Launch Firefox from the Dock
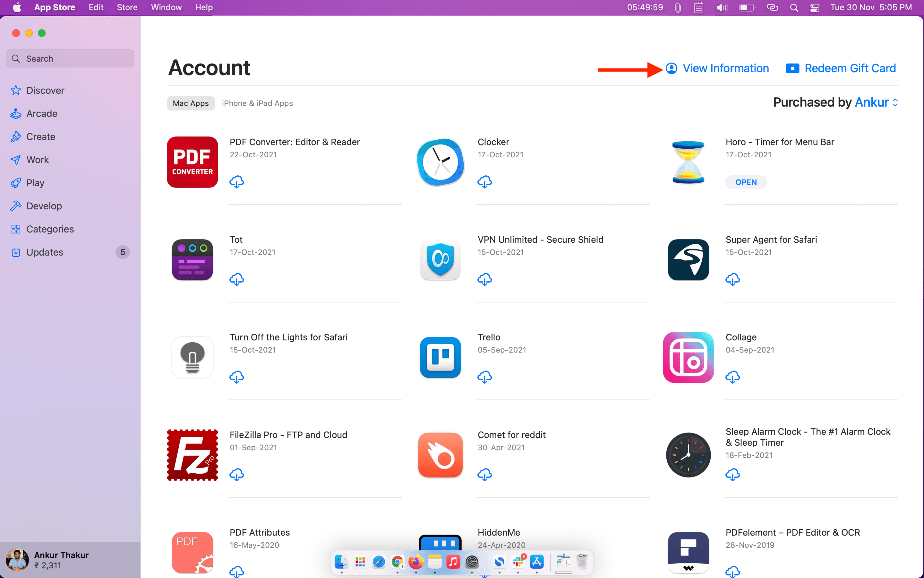Screen dimensions: 924x578 click(x=416, y=562)
